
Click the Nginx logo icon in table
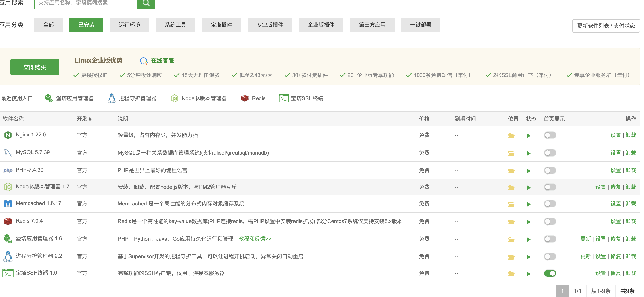coord(8,135)
